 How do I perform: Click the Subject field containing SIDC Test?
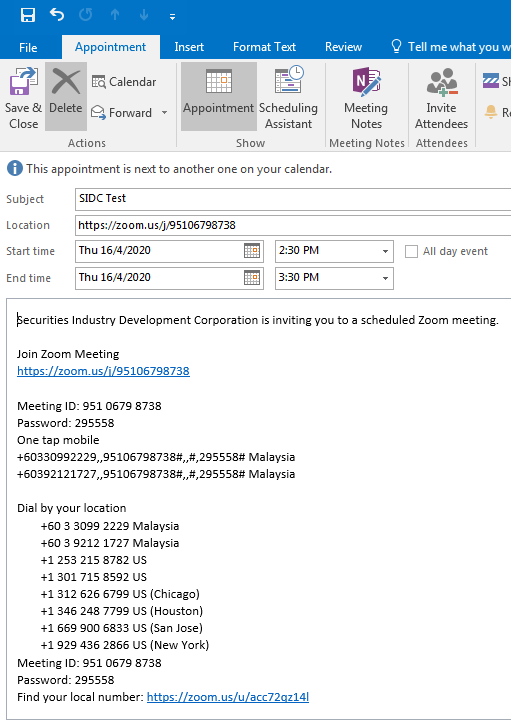293,199
